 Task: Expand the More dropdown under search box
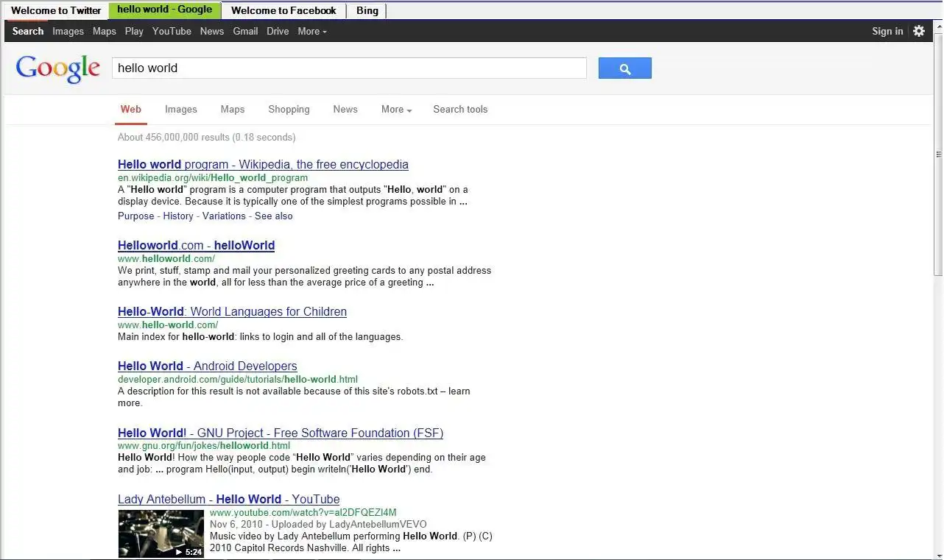tap(396, 109)
